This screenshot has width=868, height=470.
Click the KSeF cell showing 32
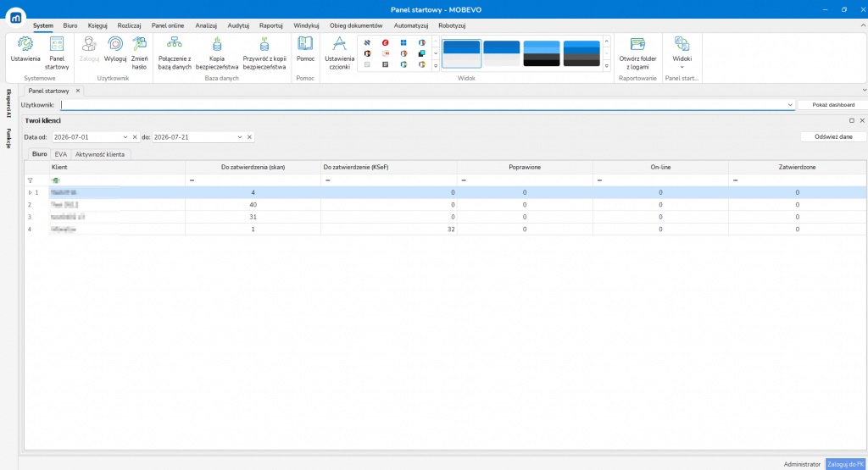coord(388,229)
